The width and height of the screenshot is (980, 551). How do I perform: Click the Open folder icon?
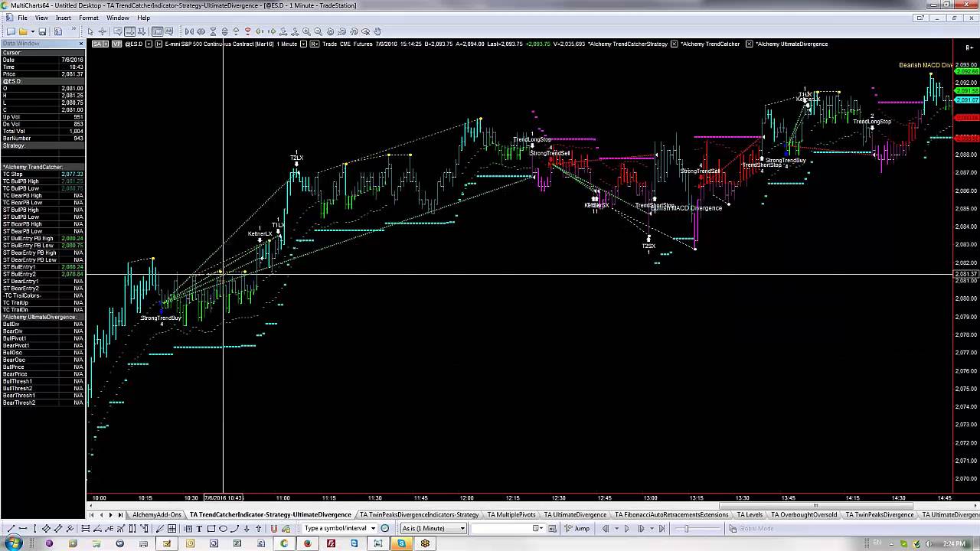23,31
